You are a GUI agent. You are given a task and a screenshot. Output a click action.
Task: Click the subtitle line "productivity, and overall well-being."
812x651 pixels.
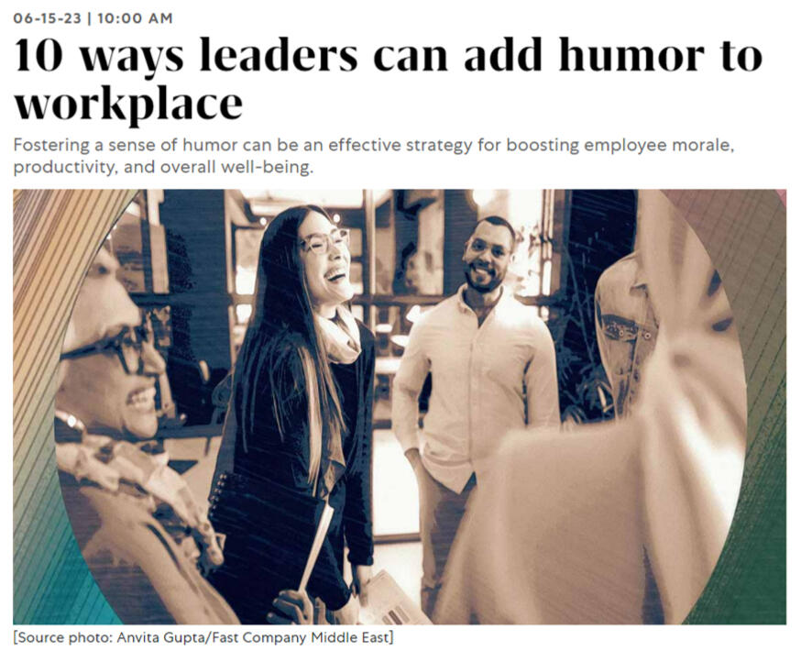(164, 168)
